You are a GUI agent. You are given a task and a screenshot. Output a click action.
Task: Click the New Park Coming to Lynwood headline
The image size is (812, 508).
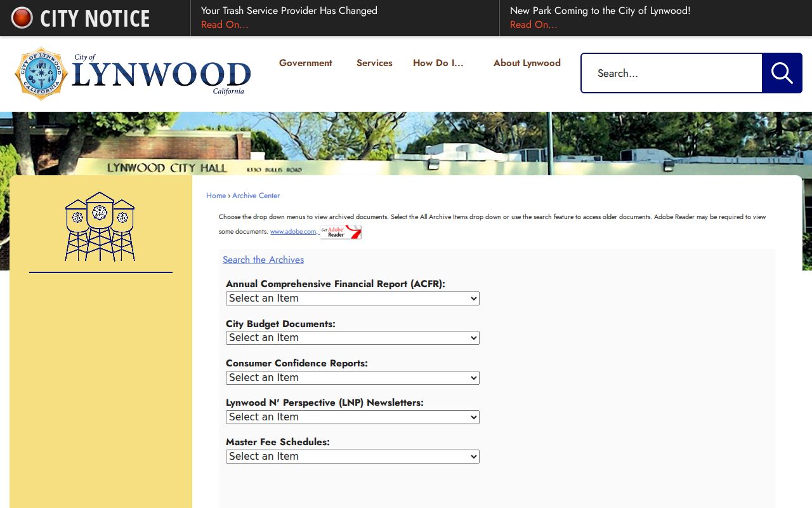[600, 11]
